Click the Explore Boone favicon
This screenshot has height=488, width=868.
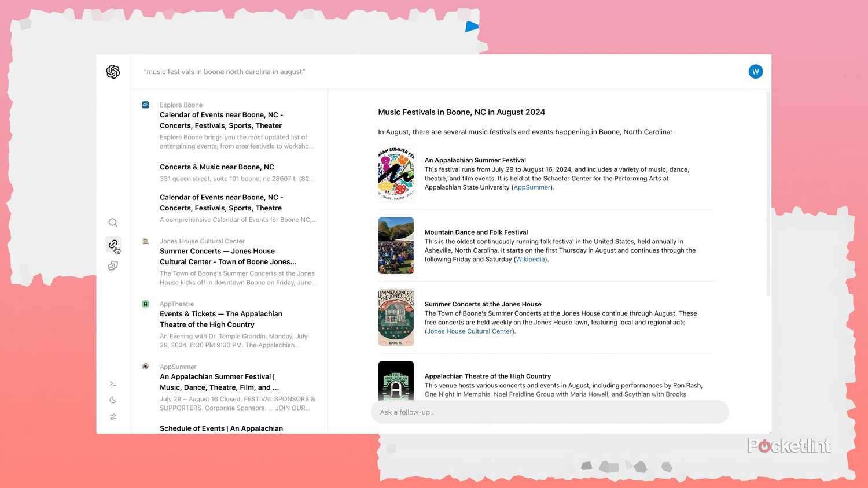[x=146, y=105]
